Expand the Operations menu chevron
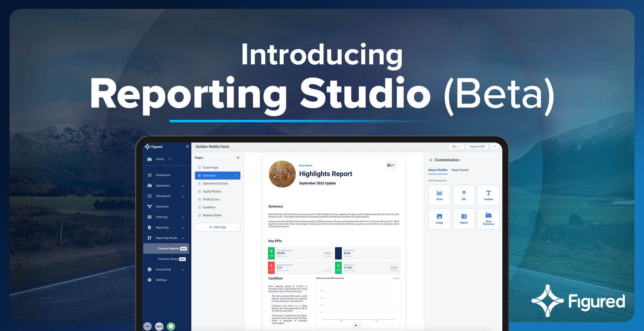The height and width of the screenshot is (331, 644). point(183,186)
